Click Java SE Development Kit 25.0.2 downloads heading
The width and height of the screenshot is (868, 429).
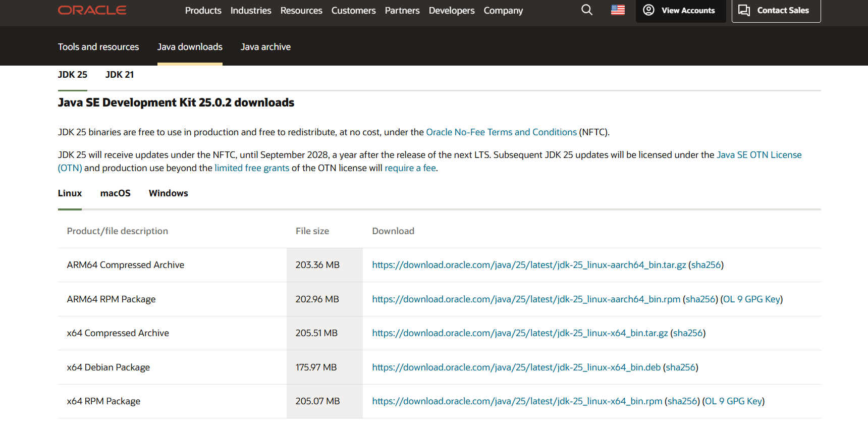(x=176, y=102)
